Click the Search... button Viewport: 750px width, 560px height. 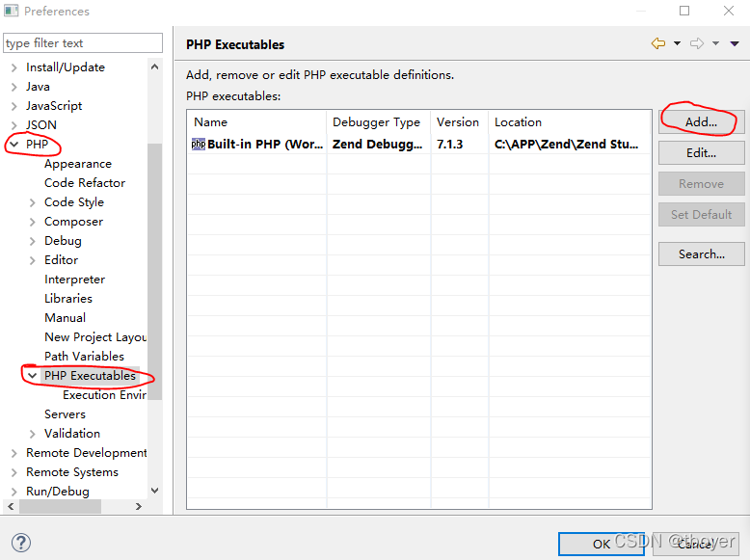pyautogui.click(x=701, y=253)
